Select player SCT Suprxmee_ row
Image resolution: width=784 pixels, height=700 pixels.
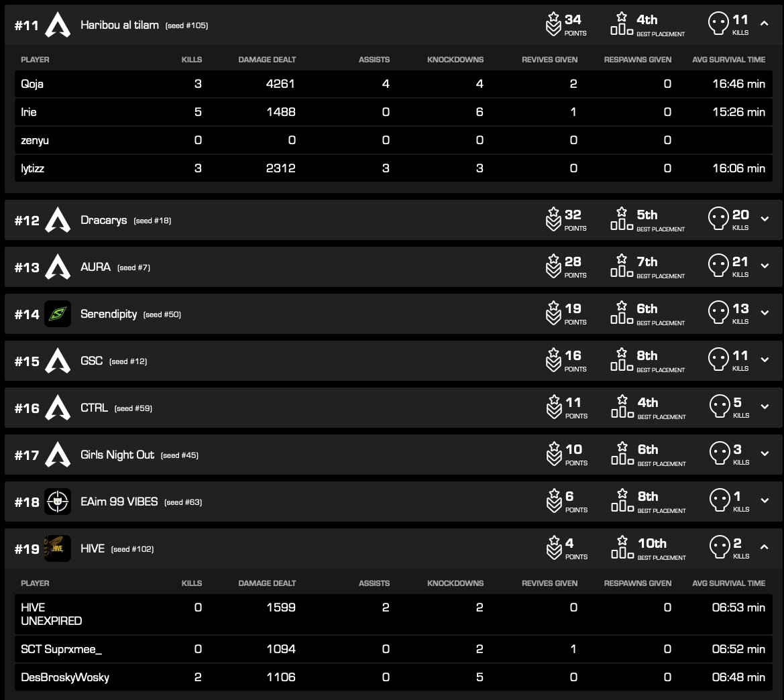pyautogui.click(x=394, y=649)
